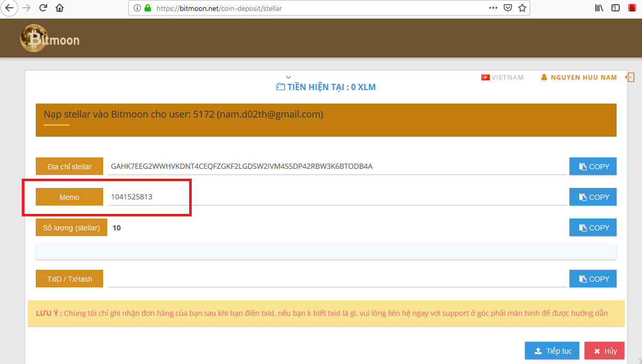This screenshot has width=642, height=364.
Task: Copy the stellar amount
Action: click(593, 228)
